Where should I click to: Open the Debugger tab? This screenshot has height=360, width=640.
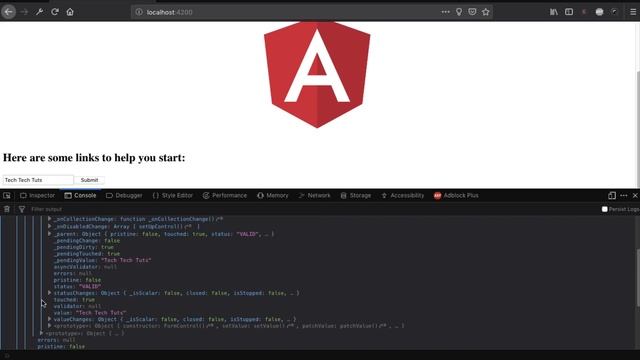click(x=124, y=196)
